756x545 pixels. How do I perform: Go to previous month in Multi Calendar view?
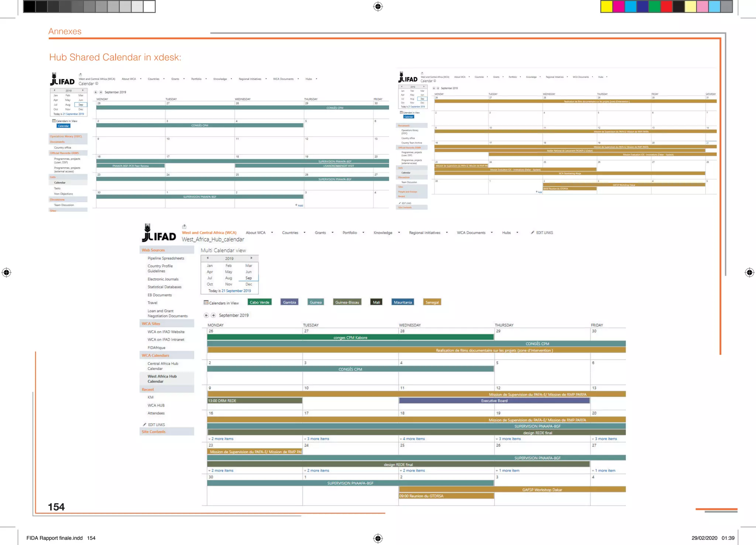(x=206, y=315)
